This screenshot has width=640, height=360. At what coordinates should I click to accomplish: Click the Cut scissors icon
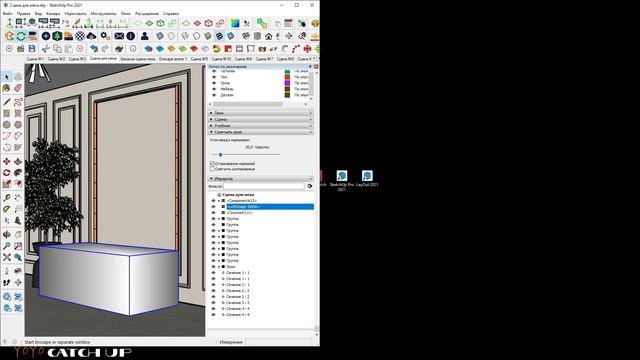click(46, 49)
